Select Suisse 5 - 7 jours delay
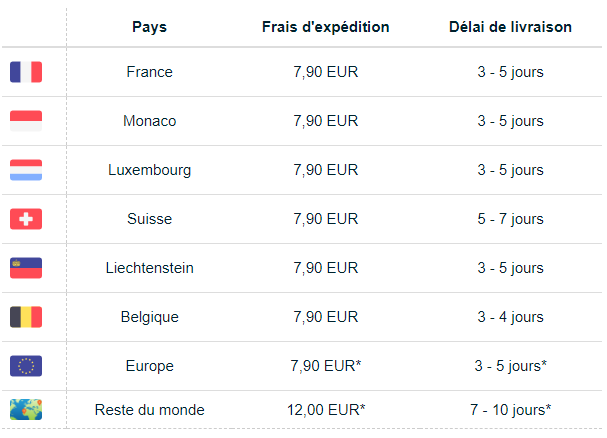The height and width of the screenshot is (438, 607). 510,219
